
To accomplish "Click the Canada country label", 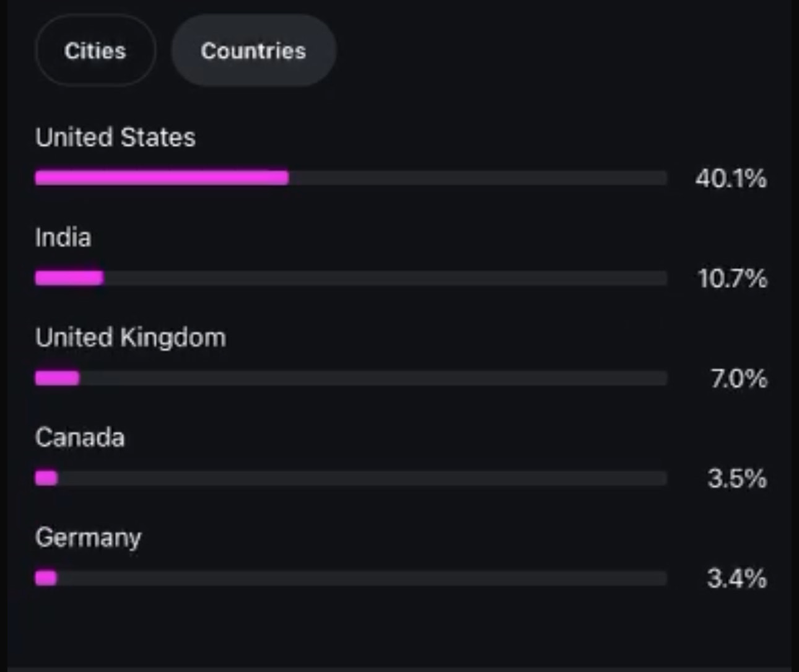I will coord(80,438).
